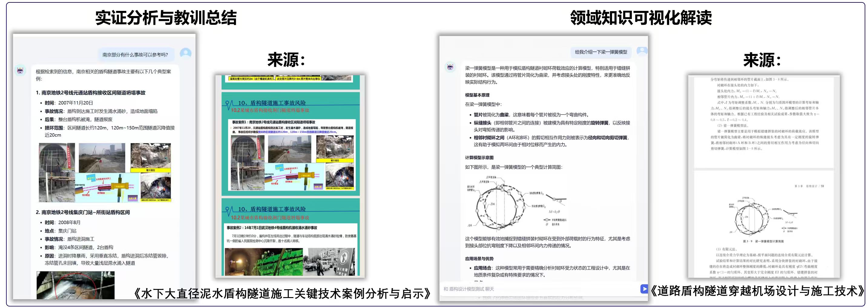868x308 pixels.
Task: Click the '后果: 整台盾构机被淹, 隧道报废' bullet
Action: click(78, 119)
